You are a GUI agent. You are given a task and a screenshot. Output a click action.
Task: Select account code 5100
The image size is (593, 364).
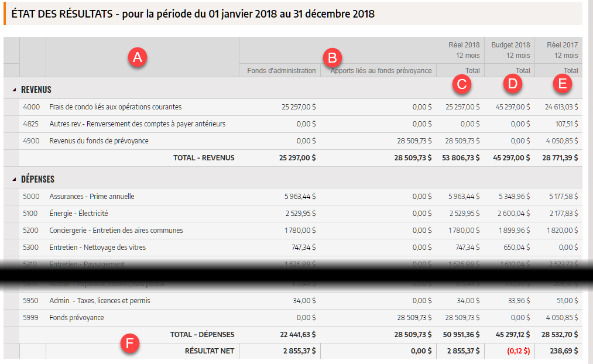tap(30, 214)
